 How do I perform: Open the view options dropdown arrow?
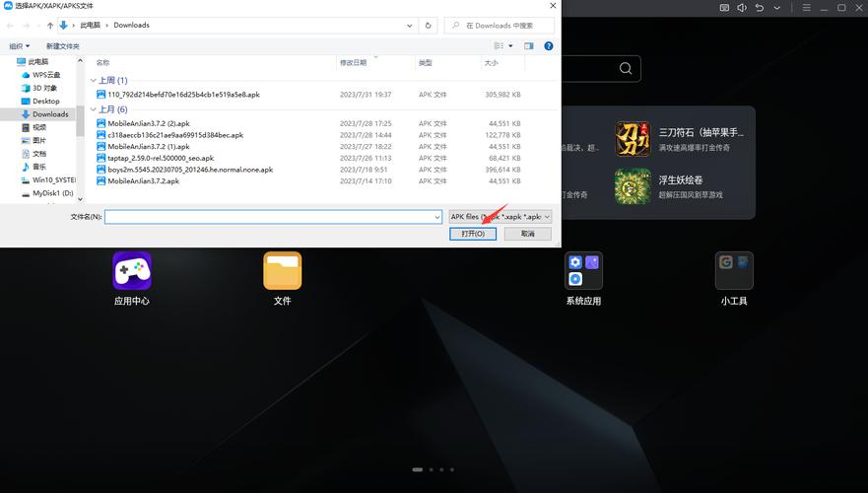pos(510,46)
